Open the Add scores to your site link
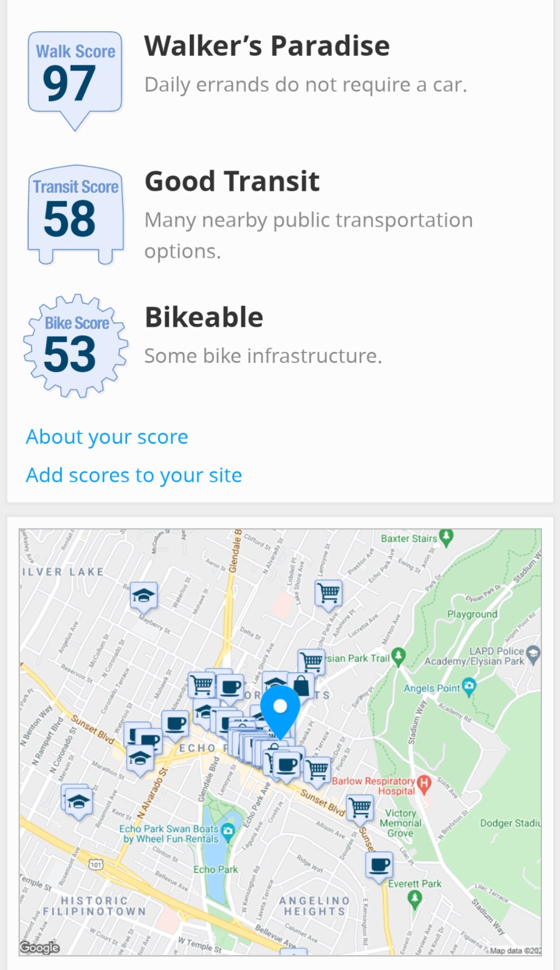The height and width of the screenshot is (970, 560). (x=134, y=475)
